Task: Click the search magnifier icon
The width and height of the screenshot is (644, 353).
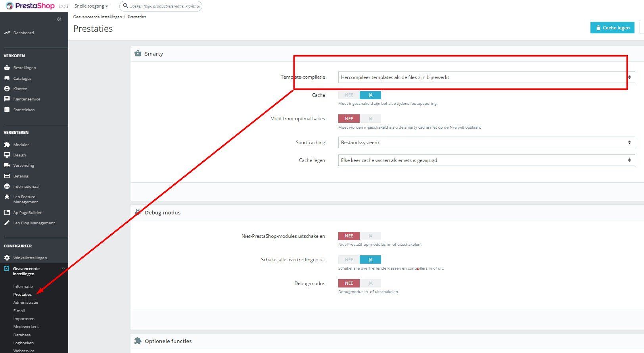Action: (x=125, y=6)
